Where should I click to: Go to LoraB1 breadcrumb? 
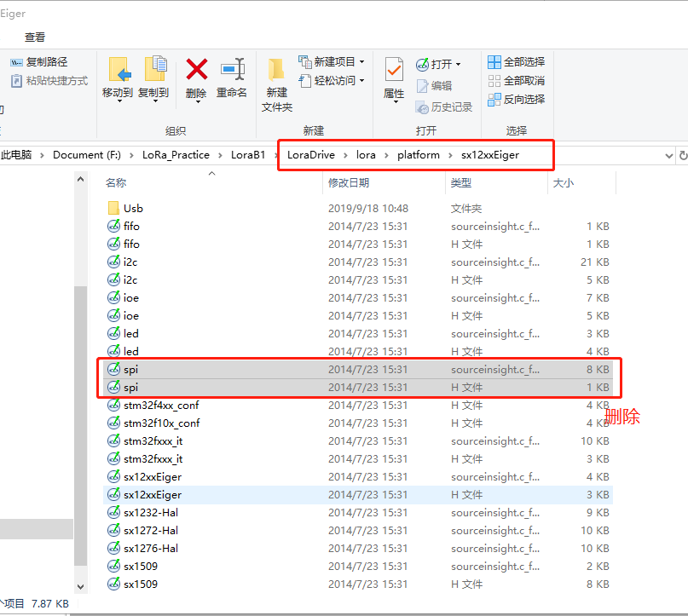click(x=248, y=155)
